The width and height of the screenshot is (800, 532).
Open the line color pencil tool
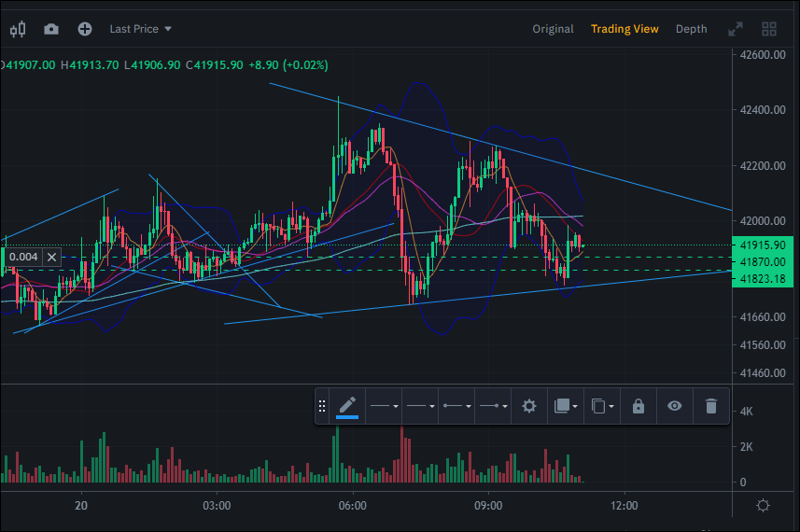click(x=347, y=406)
